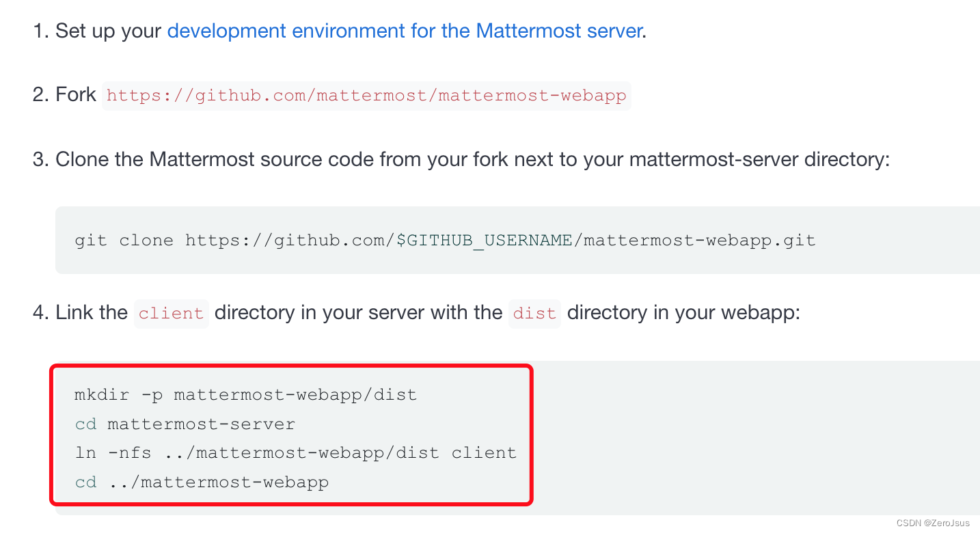Screen dimensions: 980x533
Task: Click the github.com/mattermost/mattermost-webapp URL text
Action: point(366,95)
